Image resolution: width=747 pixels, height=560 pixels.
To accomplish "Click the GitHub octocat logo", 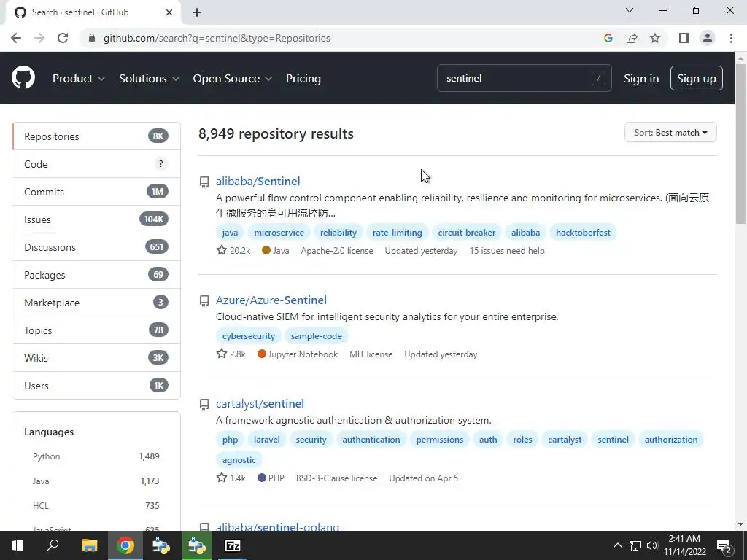I will click(x=23, y=78).
